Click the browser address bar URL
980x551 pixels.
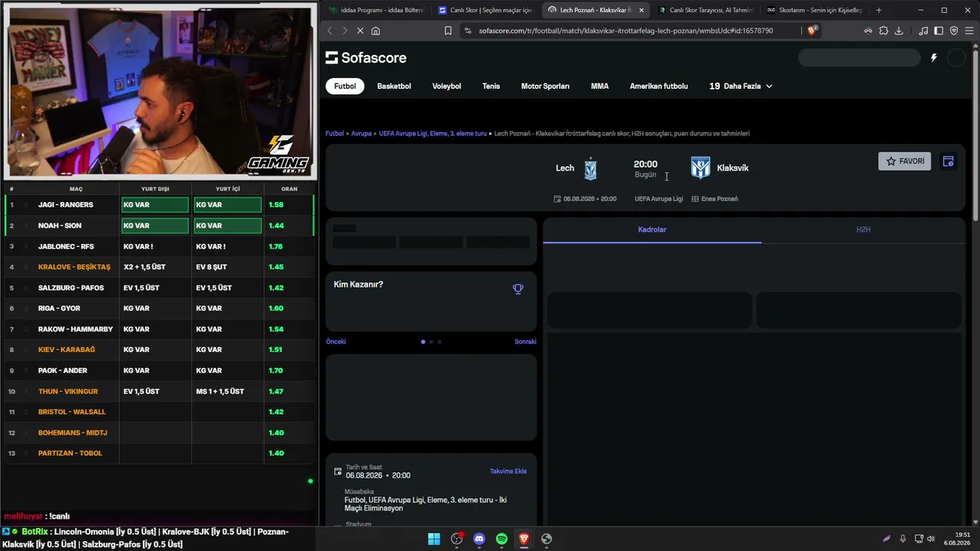[626, 31]
